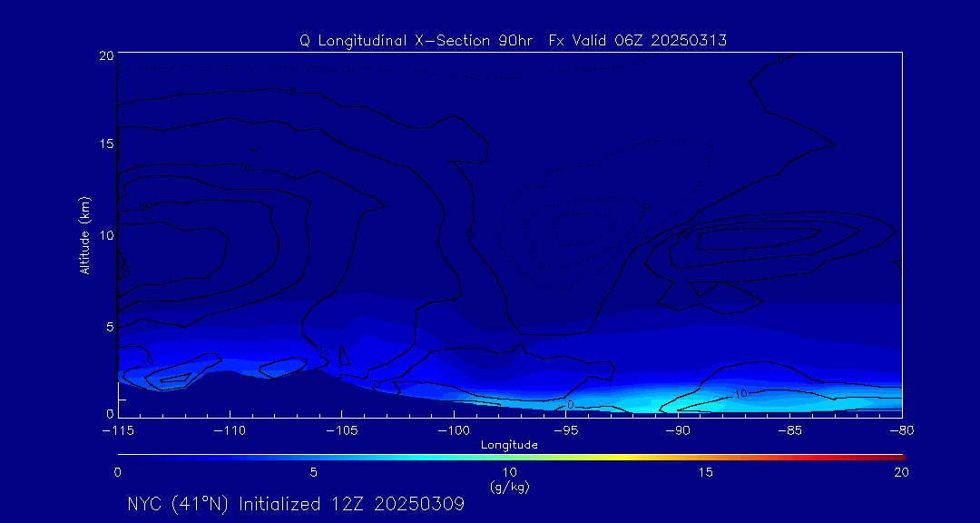Viewport: 980px width, 523px height.
Task: Select the 15 label under the color scale
Action: [x=706, y=473]
